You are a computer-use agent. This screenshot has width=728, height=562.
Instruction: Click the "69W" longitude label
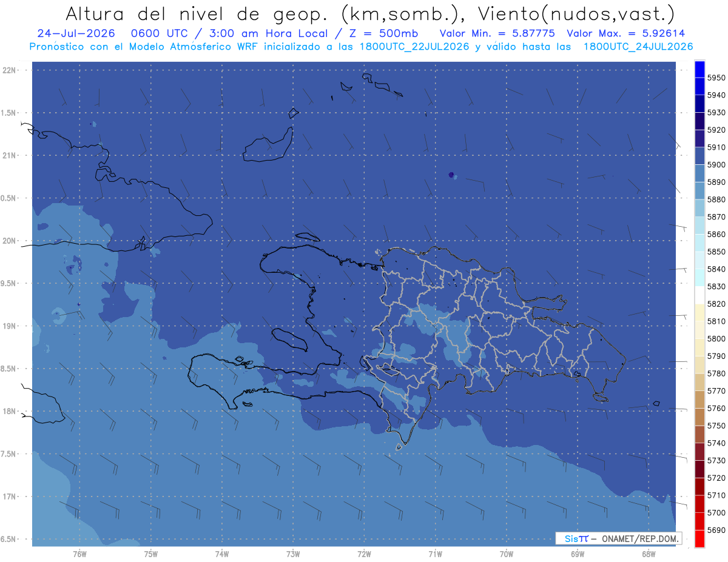tap(578, 554)
